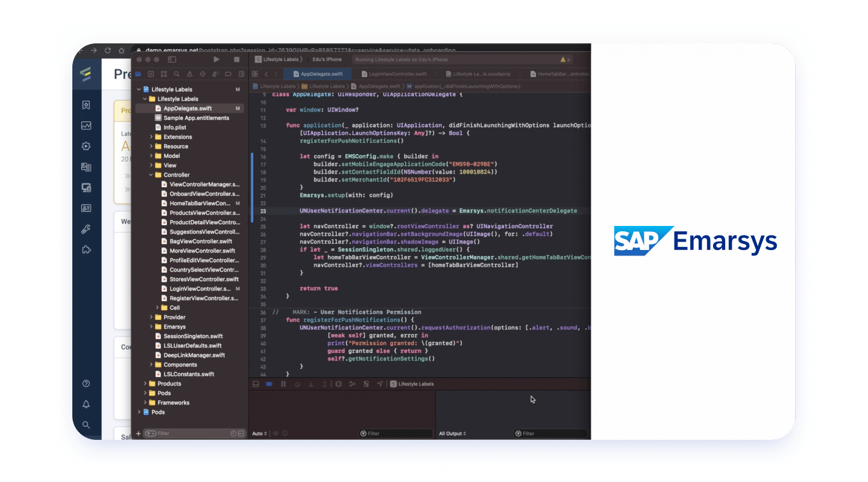Pause program execution with the pause control

(283, 384)
